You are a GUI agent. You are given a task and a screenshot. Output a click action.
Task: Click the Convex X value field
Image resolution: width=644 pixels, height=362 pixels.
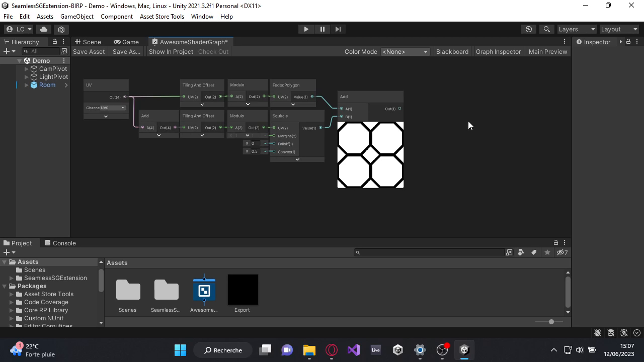click(255, 151)
